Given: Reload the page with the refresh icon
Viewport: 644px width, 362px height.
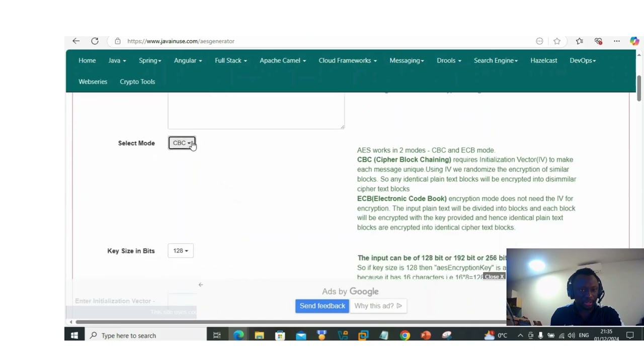Looking at the screenshot, I should [95, 41].
